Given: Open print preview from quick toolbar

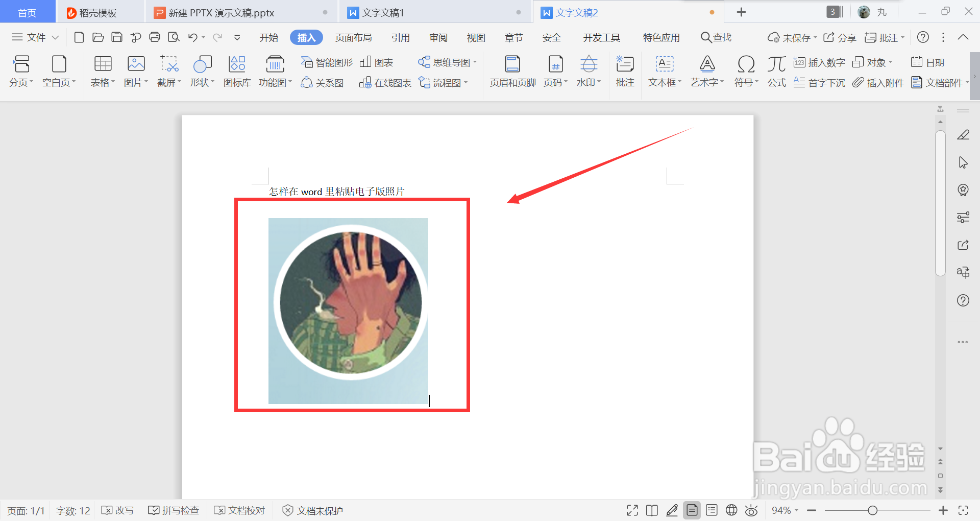Looking at the screenshot, I should 174,37.
